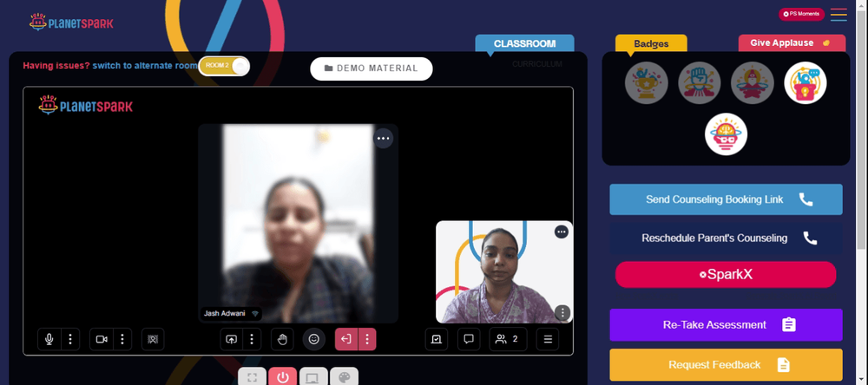Open screen share options menu
The width and height of the screenshot is (868, 385).
coord(252,339)
